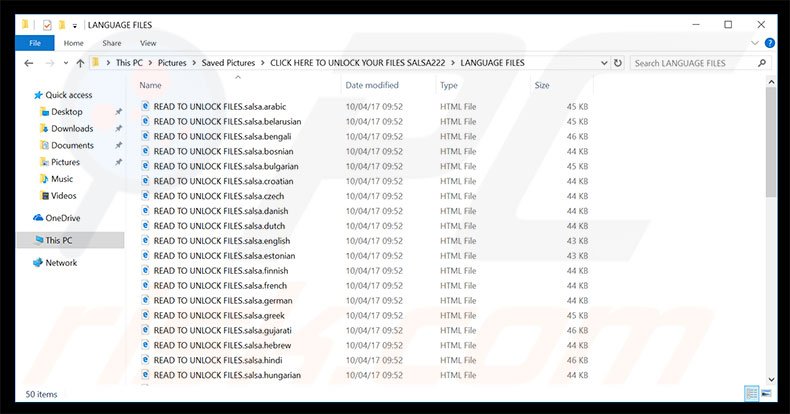Switch to large thumbnails view
Screen dimensions: 790x414
tap(767, 393)
